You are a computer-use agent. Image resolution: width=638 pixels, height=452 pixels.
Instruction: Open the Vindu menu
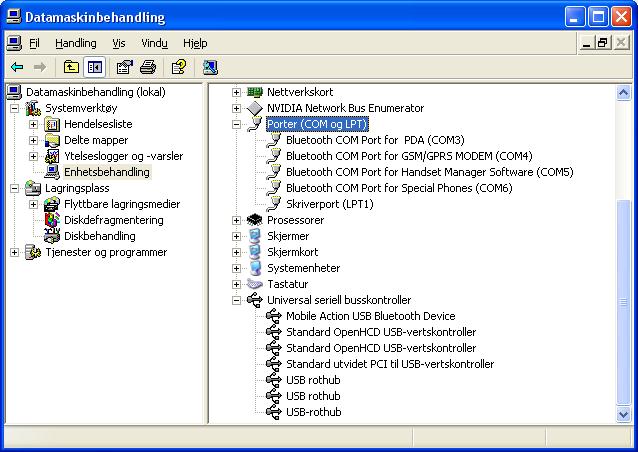click(154, 43)
